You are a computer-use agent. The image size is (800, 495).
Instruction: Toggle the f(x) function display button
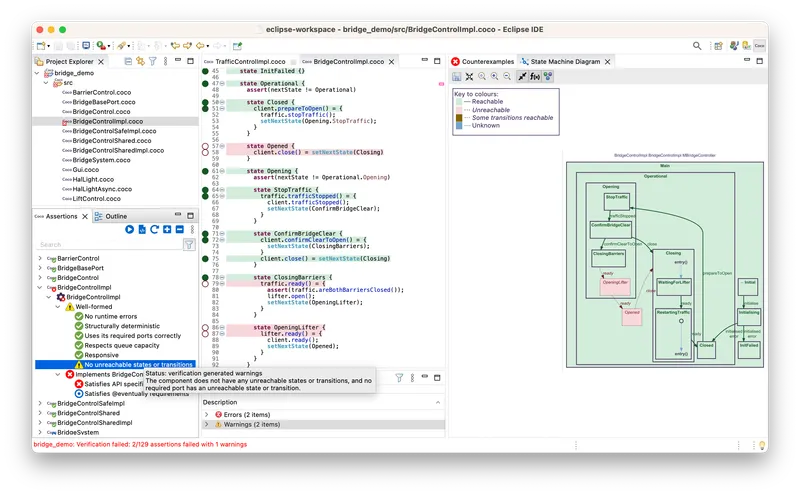click(535, 76)
